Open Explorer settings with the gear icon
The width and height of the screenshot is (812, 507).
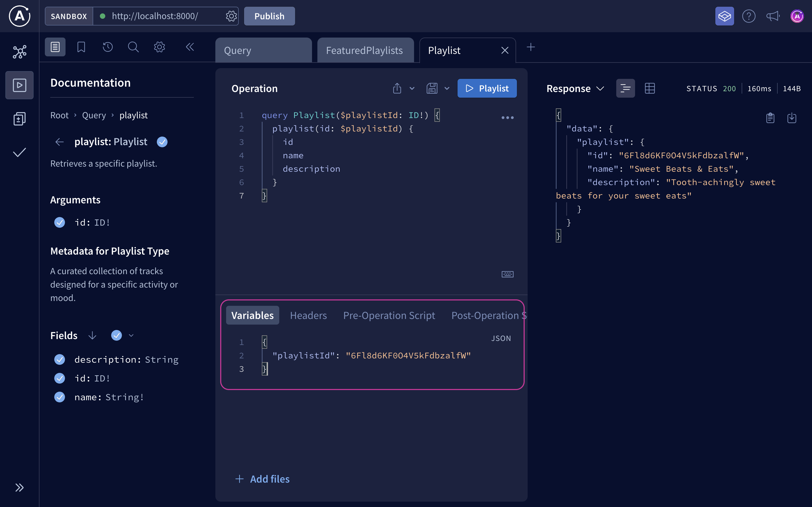click(x=159, y=47)
